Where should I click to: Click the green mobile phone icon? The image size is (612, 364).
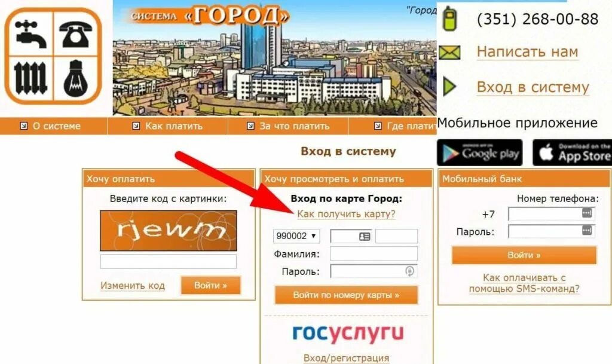point(449,19)
